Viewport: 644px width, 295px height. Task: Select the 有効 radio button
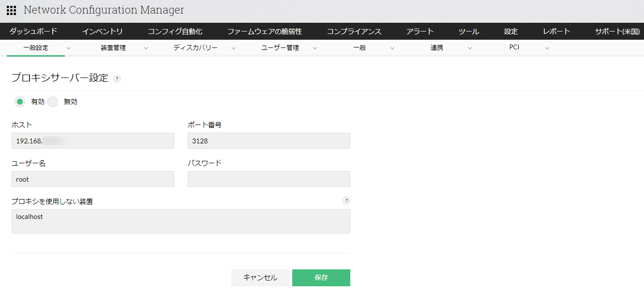(x=20, y=102)
